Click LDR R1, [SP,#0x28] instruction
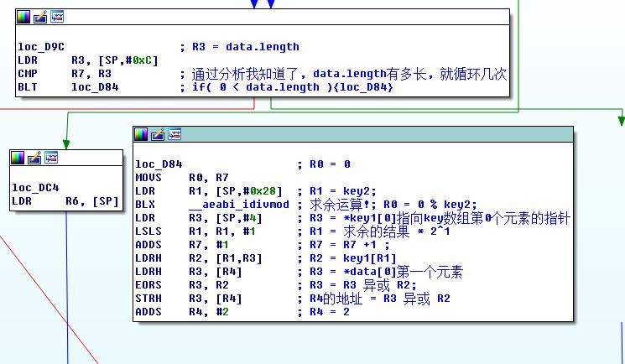The image size is (625, 364). (209, 191)
